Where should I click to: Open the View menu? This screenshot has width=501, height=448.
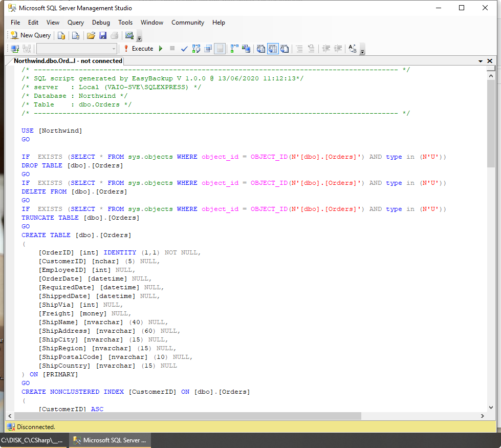pyautogui.click(x=53, y=23)
